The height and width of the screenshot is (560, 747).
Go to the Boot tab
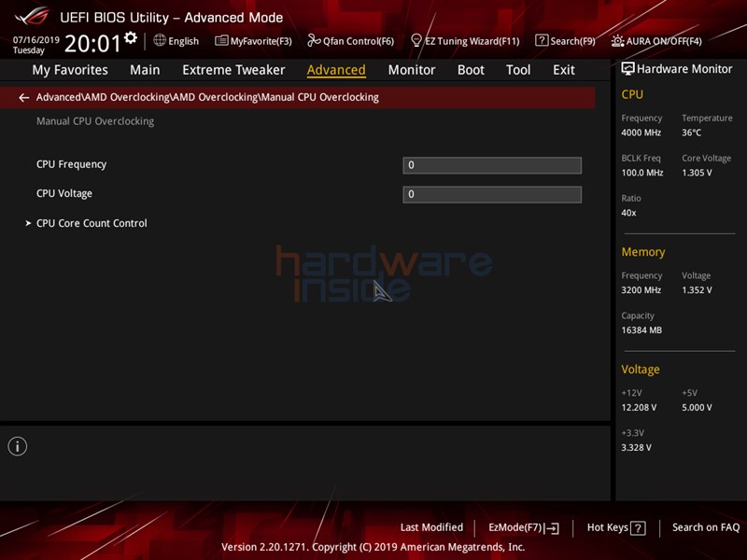click(x=471, y=70)
